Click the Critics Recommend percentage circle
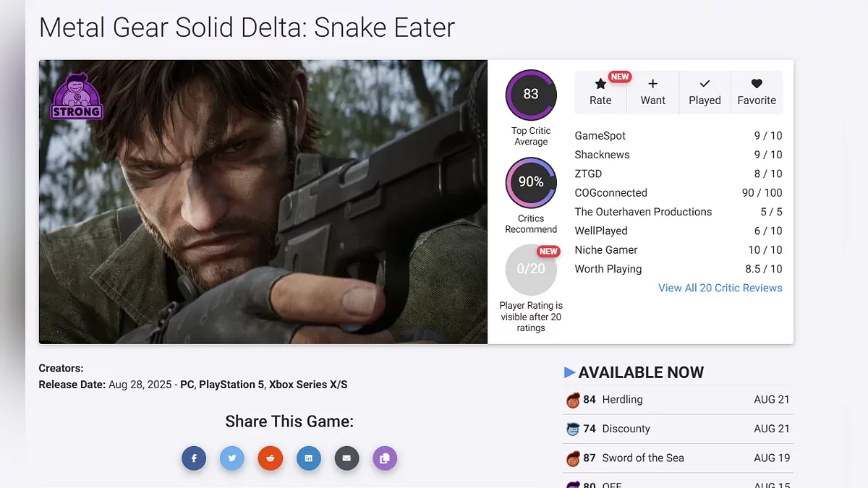The image size is (868, 488). coord(531,182)
